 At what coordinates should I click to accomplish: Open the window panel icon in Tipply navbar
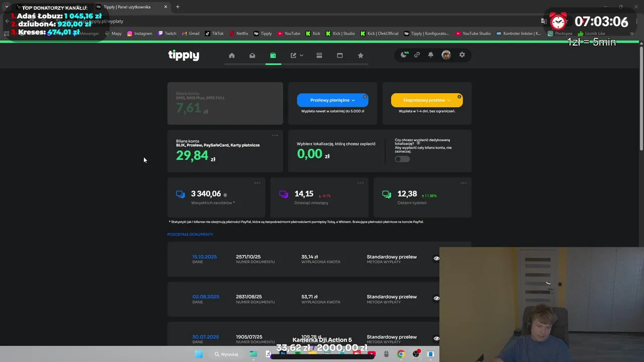point(340,55)
